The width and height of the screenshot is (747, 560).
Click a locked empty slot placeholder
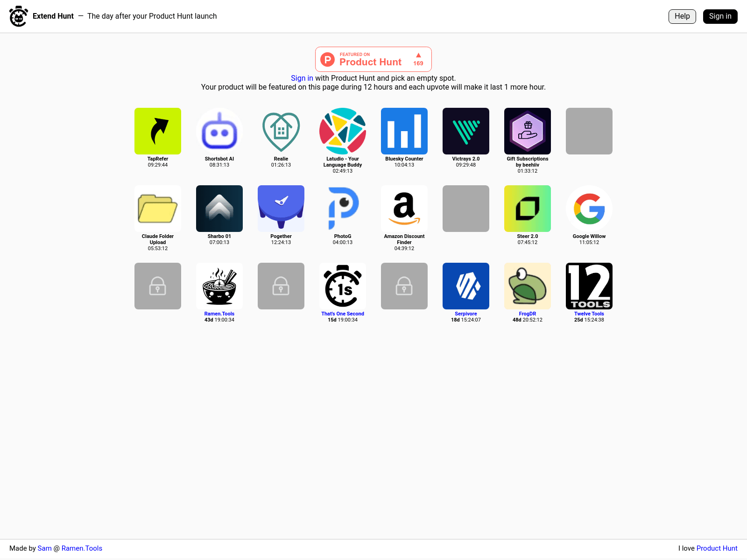[x=157, y=286]
